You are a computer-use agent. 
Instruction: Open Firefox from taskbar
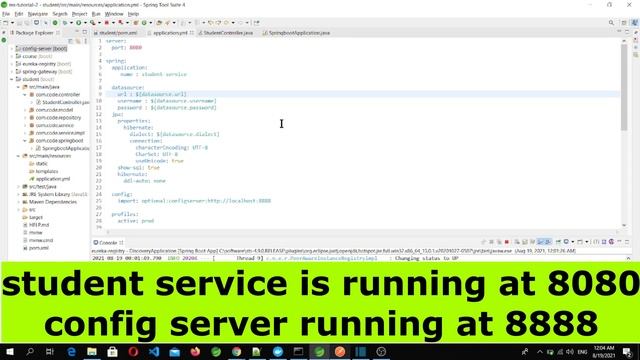(195, 352)
